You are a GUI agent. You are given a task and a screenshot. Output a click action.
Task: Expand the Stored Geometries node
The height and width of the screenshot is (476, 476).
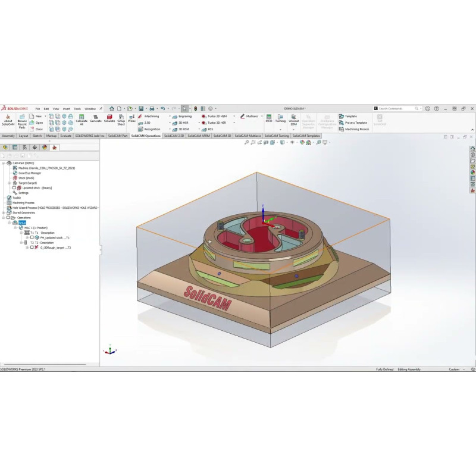coord(4,212)
